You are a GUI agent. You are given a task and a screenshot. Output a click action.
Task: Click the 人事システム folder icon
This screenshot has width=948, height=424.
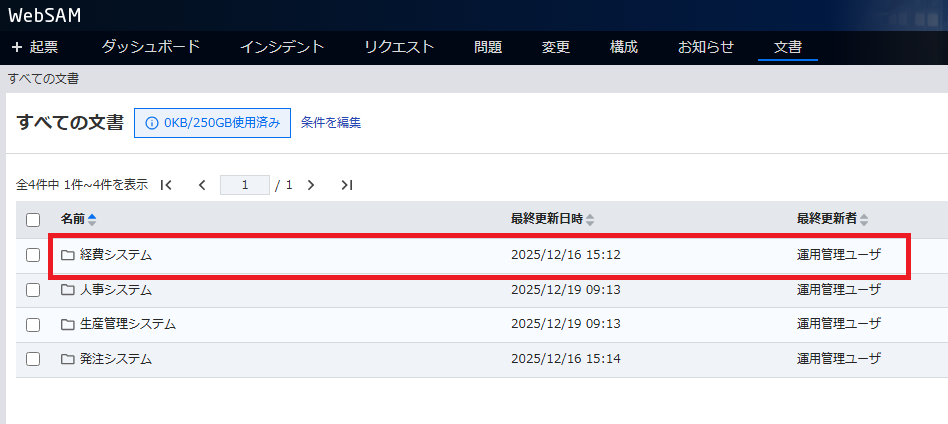point(68,290)
